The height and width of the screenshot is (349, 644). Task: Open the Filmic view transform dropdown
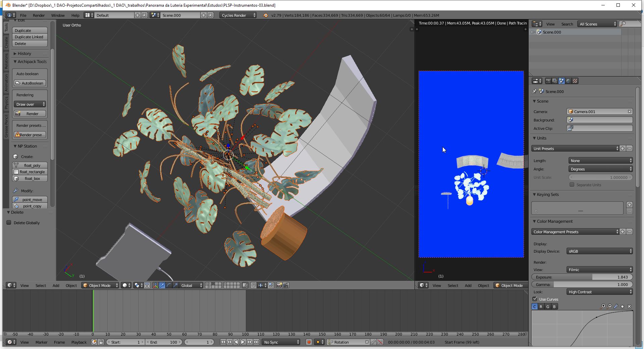[x=599, y=269]
